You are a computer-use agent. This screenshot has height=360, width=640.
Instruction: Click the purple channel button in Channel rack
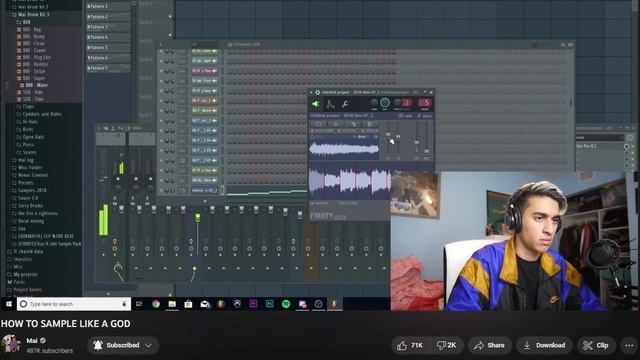(x=204, y=71)
